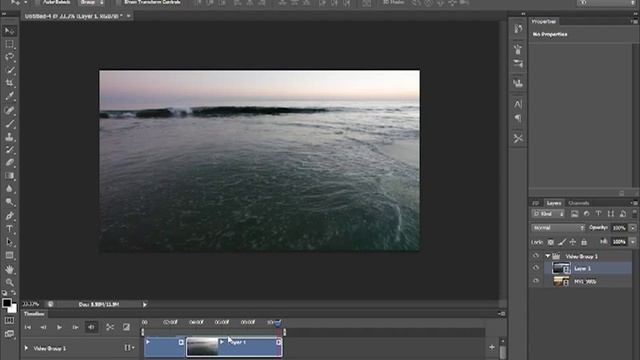Open the History panel icon in the dock
This screenshot has height=360, width=640.
coord(518,29)
